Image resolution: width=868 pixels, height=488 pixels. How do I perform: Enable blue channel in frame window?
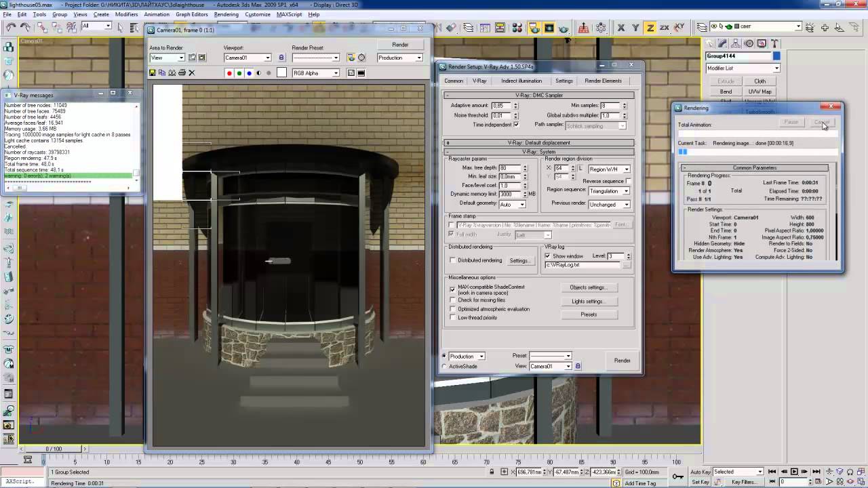pos(249,73)
